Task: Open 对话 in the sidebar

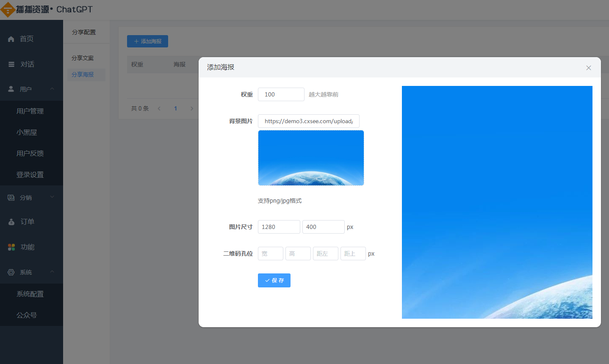Action: click(31, 64)
